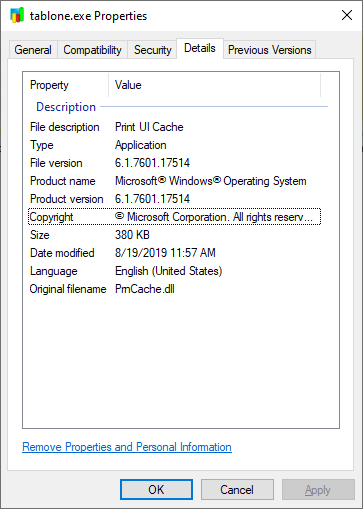This screenshot has height=509, width=363.
Task: Click the greyed-out Apply button
Action: pyautogui.click(x=318, y=490)
